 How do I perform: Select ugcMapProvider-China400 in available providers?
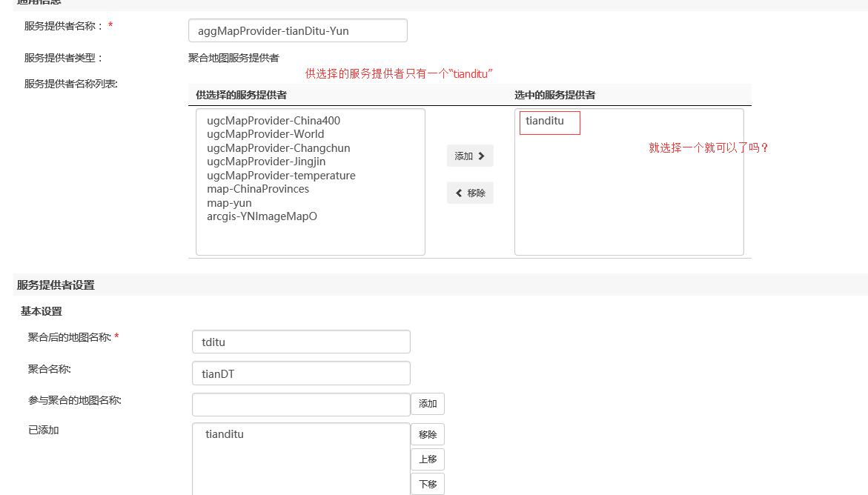[274, 121]
